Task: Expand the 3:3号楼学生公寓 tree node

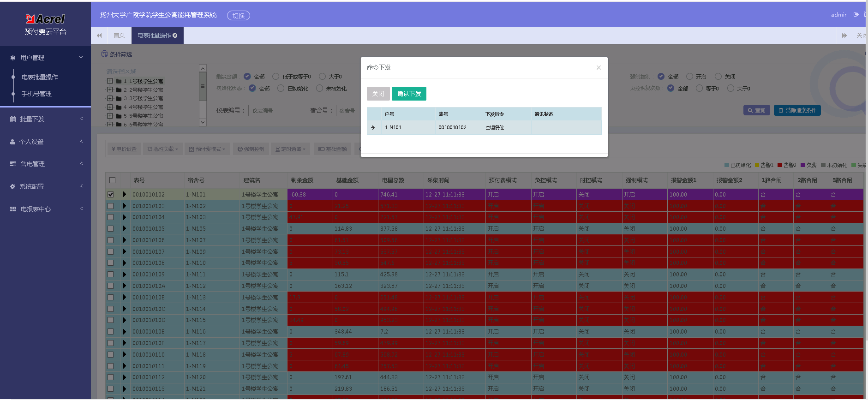Action: (x=110, y=98)
